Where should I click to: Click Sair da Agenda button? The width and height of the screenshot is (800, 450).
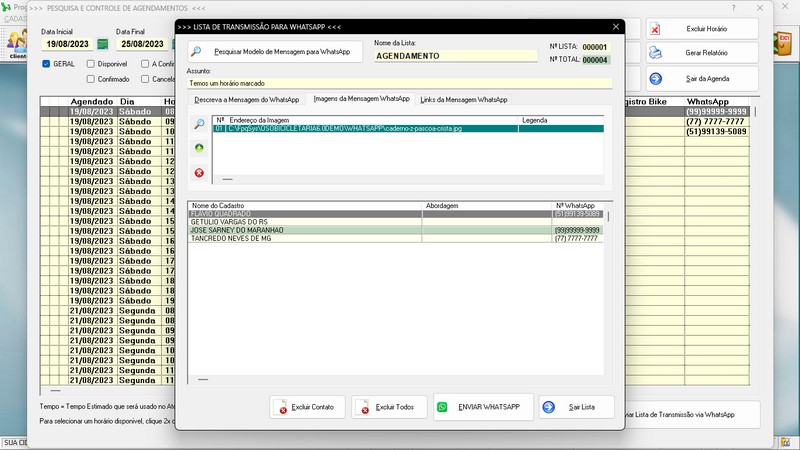tap(702, 79)
